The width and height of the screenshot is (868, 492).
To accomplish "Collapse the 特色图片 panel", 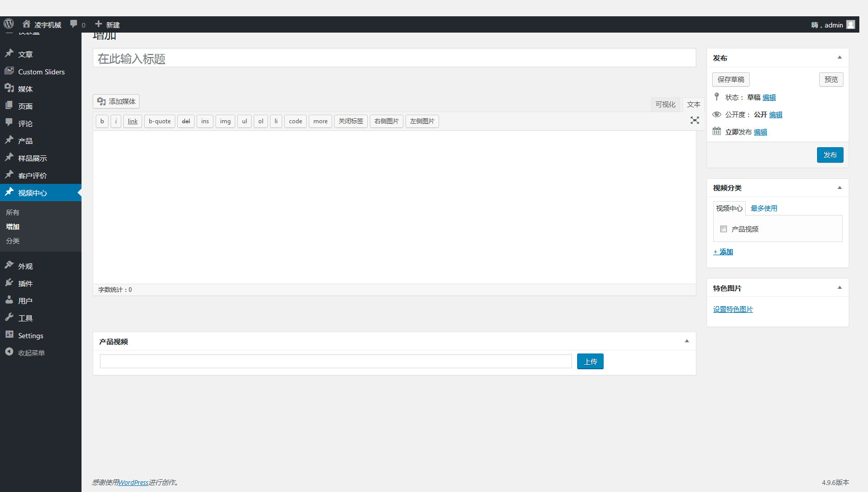I will point(839,288).
